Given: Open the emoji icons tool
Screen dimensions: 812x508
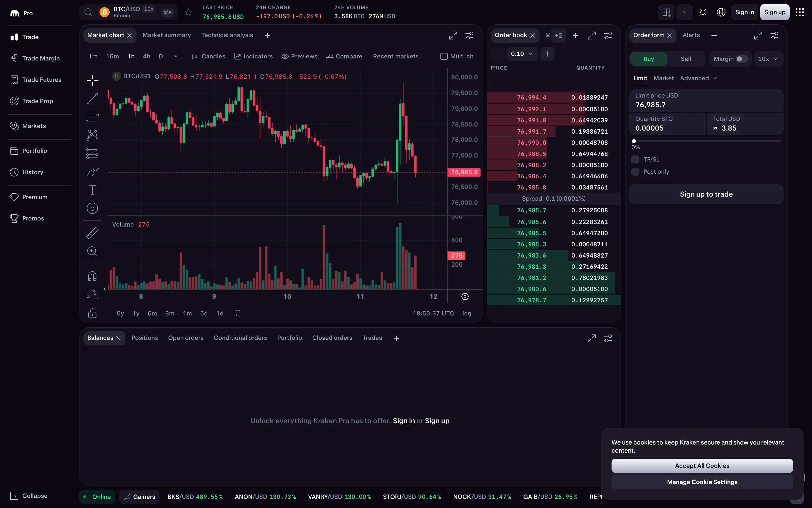Looking at the screenshot, I should point(92,208).
